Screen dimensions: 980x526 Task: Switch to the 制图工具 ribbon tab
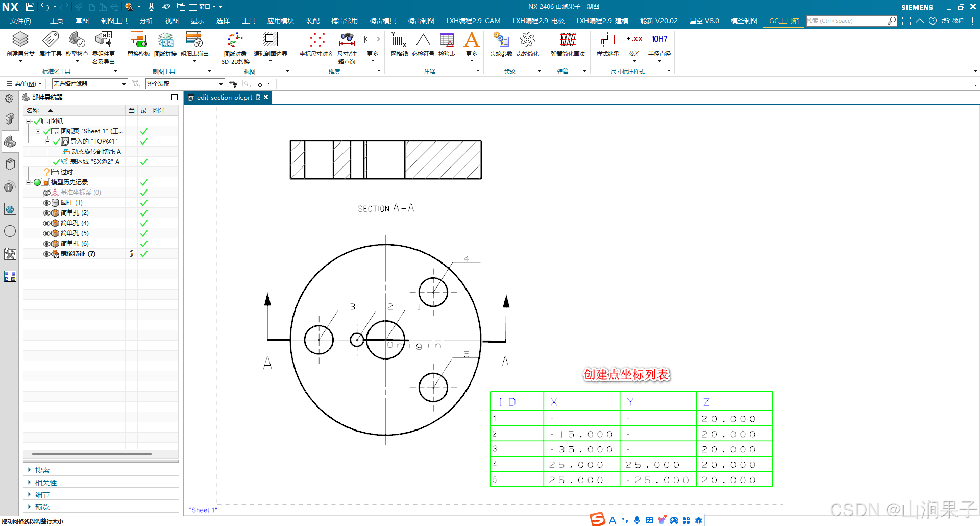click(x=114, y=21)
